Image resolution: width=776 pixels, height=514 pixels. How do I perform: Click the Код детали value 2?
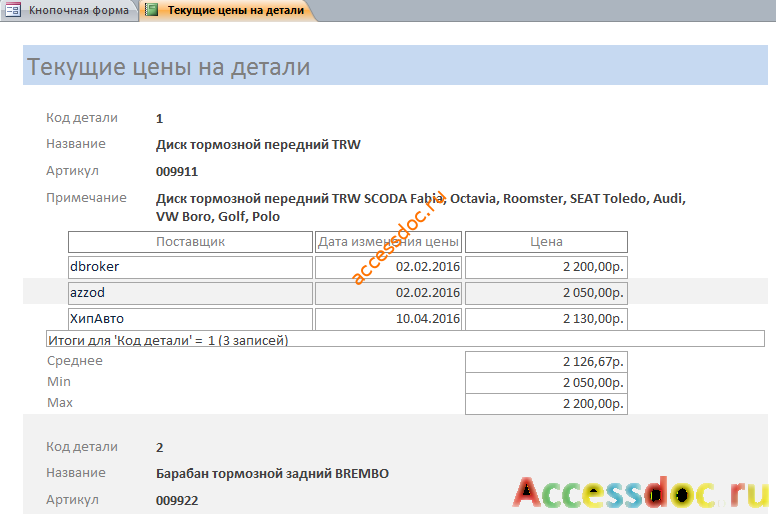(x=159, y=448)
